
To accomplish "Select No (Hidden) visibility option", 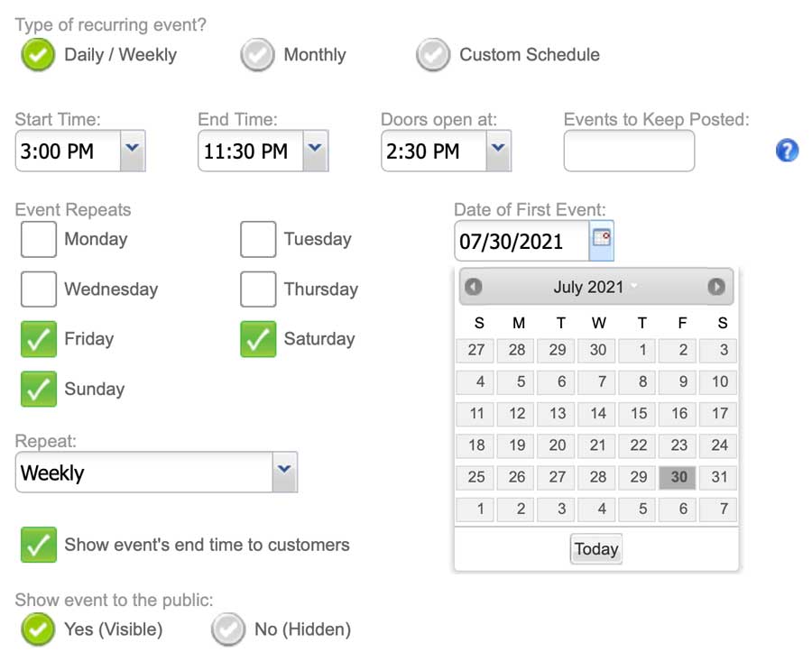I will (x=228, y=629).
